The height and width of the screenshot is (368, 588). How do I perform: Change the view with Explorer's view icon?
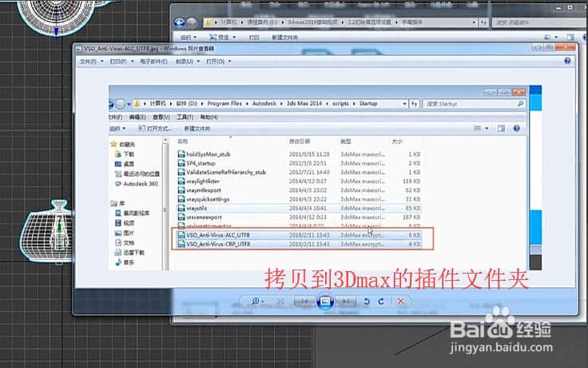point(547,37)
